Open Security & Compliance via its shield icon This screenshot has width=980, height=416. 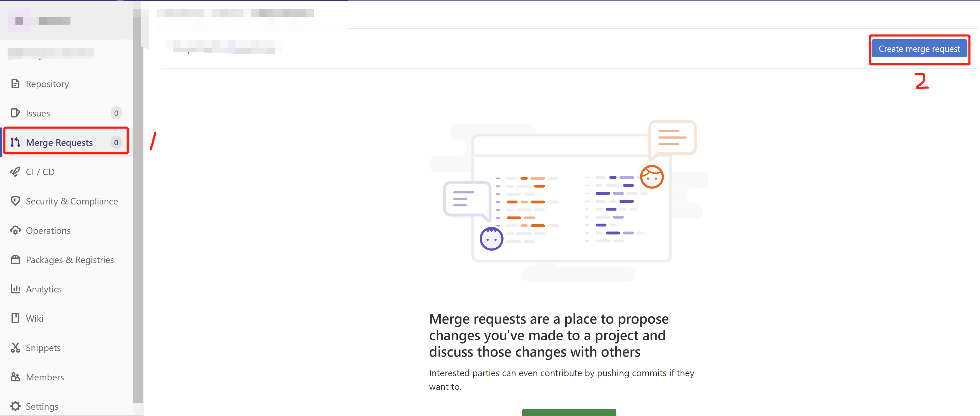(x=15, y=201)
